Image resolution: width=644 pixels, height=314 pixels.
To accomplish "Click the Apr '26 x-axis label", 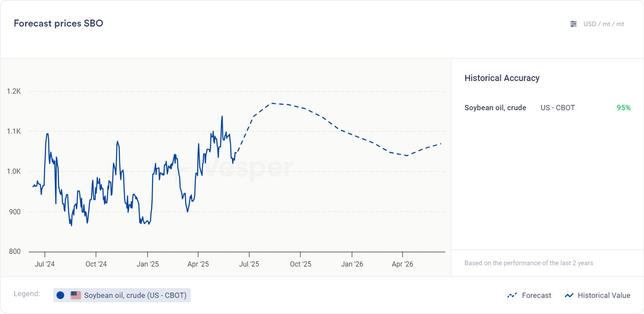I will pos(402,264).
